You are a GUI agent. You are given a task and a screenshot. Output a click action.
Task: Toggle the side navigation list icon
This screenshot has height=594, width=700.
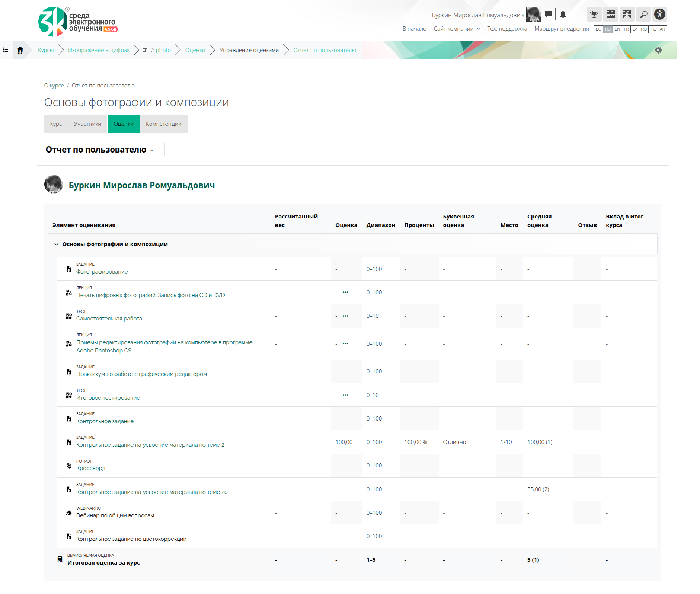pyautogui.click(x=6, y=50)
